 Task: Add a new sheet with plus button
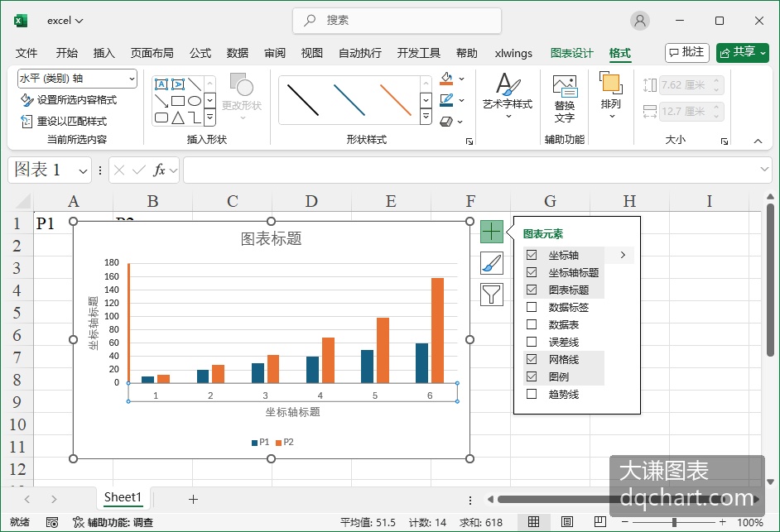click(194, 499)
